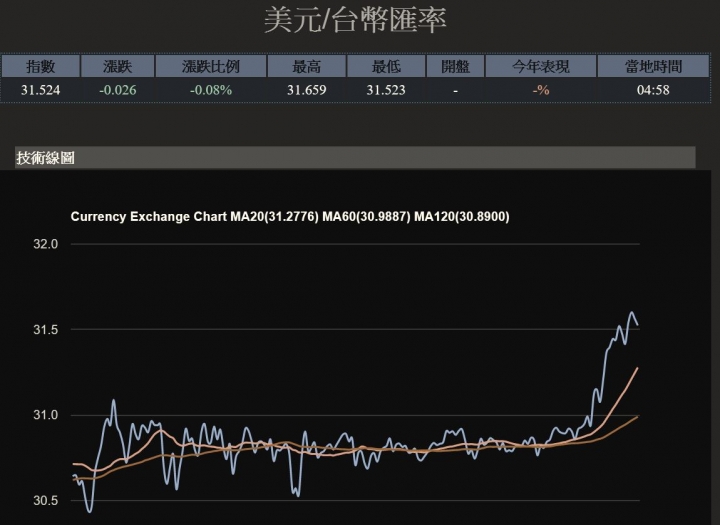Screen dimensions: 720x525
Task: Click the Currency Exchange Chart title text
Action: (290, 216)
